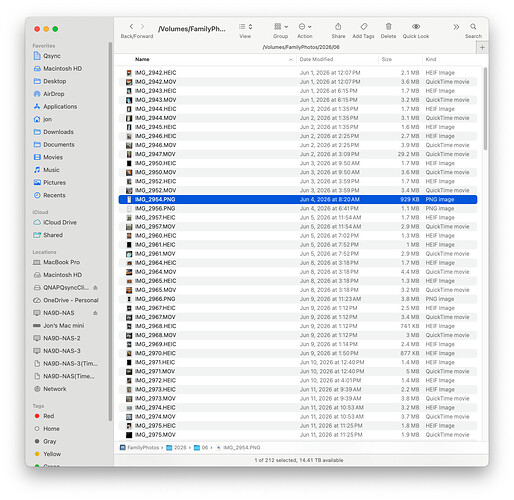514x500 pixels.
Task: Open AirDrop in the sidebar
Action: [x=53, y=94]
